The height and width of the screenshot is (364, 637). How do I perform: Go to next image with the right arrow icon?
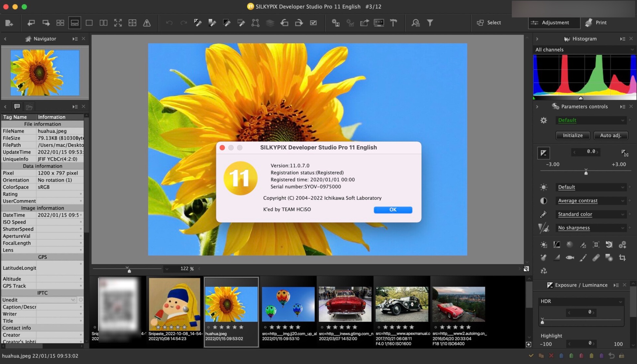click(x=46, y=23)
